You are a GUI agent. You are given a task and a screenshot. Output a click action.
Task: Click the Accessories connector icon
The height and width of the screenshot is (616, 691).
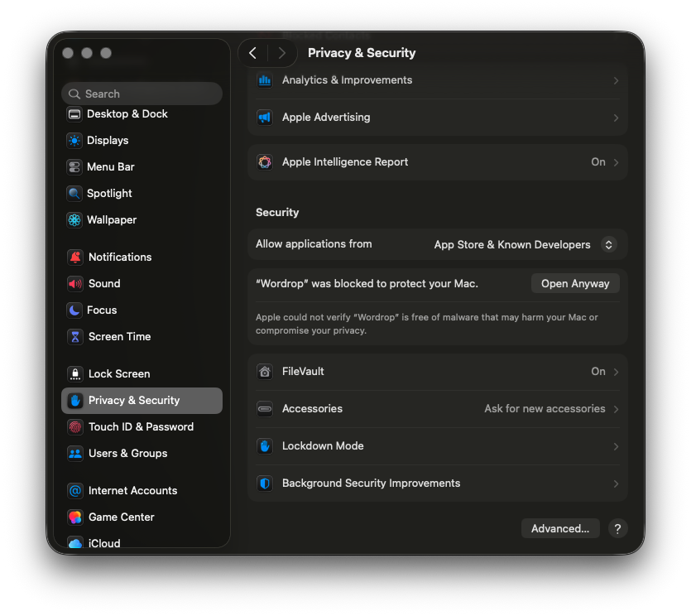265,409
